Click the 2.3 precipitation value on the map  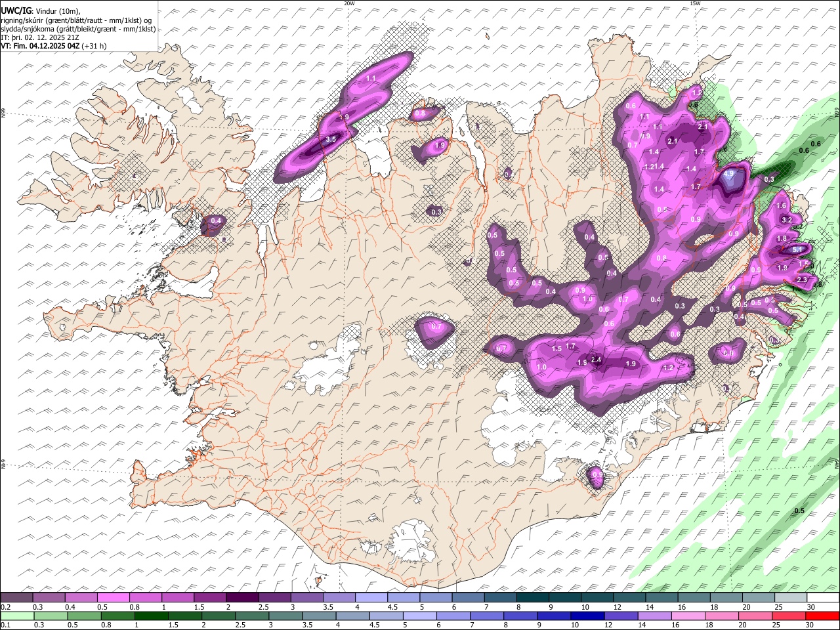pos(801,280)
